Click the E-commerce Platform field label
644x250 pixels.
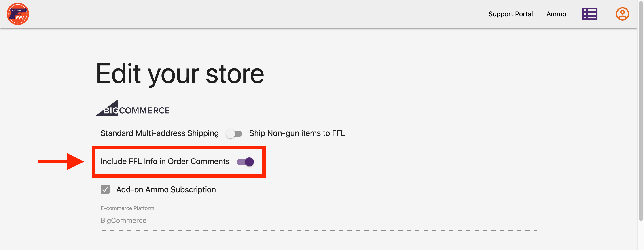127,208
